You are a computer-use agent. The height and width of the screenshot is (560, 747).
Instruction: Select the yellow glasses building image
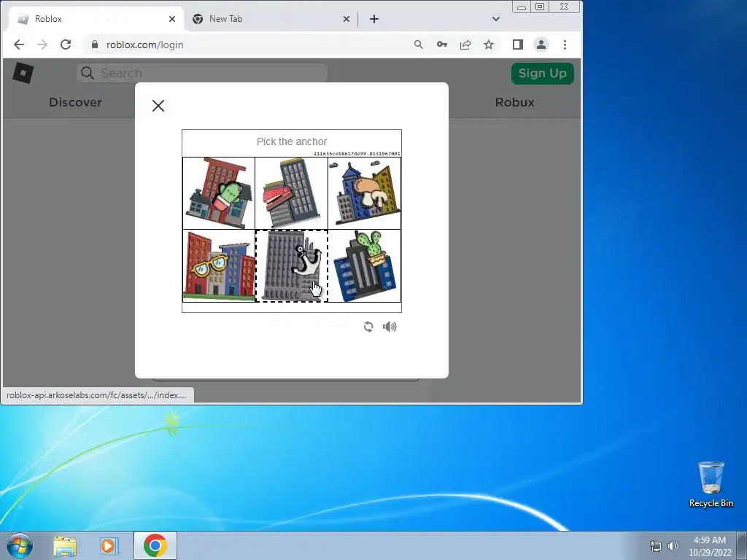coord(219,265)
